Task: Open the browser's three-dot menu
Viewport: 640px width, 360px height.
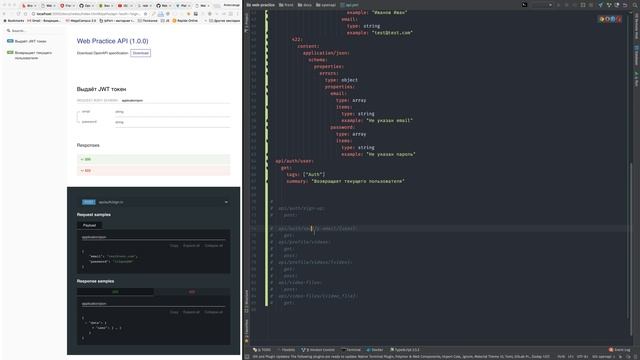Action: [238, 13]
